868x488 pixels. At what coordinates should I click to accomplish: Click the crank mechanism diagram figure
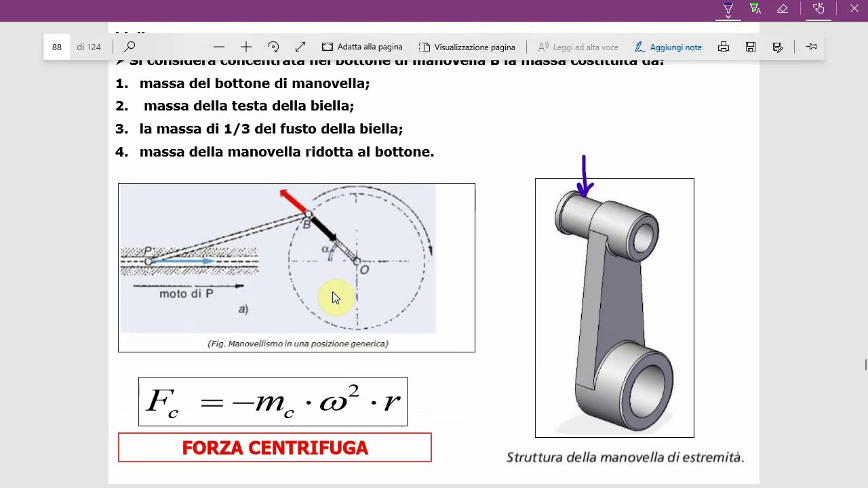[x=296, y=267]
